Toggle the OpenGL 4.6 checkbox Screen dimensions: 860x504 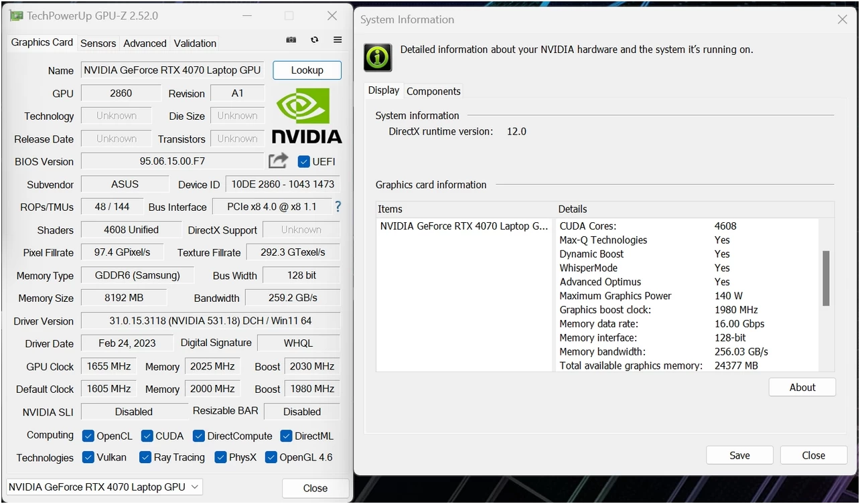(271, 457)
